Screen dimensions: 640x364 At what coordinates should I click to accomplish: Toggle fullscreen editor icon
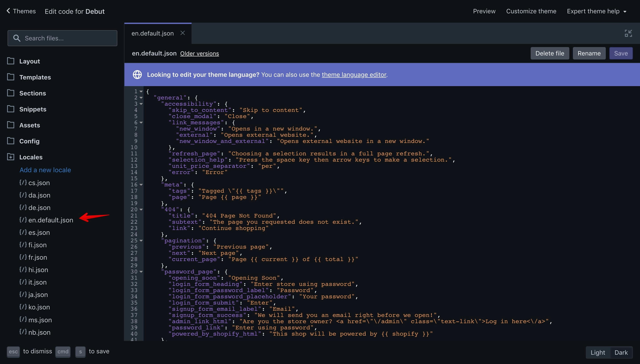click(x=628, y=33)
